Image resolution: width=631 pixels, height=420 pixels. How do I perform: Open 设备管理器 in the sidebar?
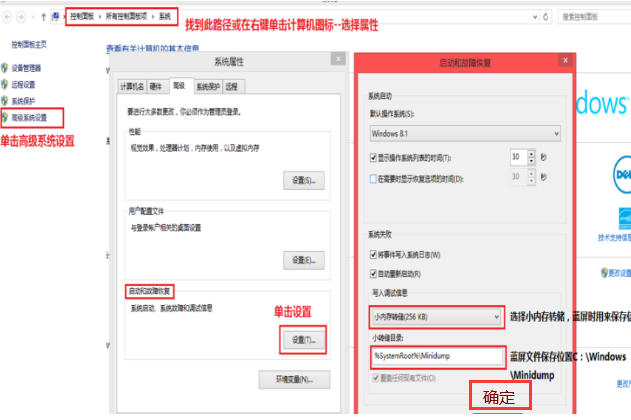tap(26, 68)
